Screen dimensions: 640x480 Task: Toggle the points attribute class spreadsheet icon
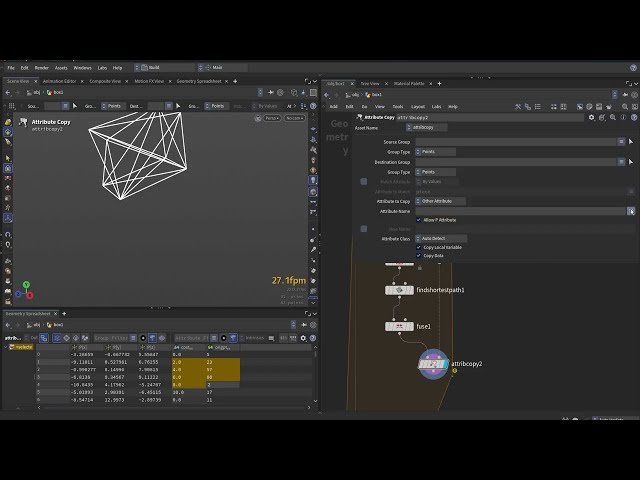coord(57,338)
